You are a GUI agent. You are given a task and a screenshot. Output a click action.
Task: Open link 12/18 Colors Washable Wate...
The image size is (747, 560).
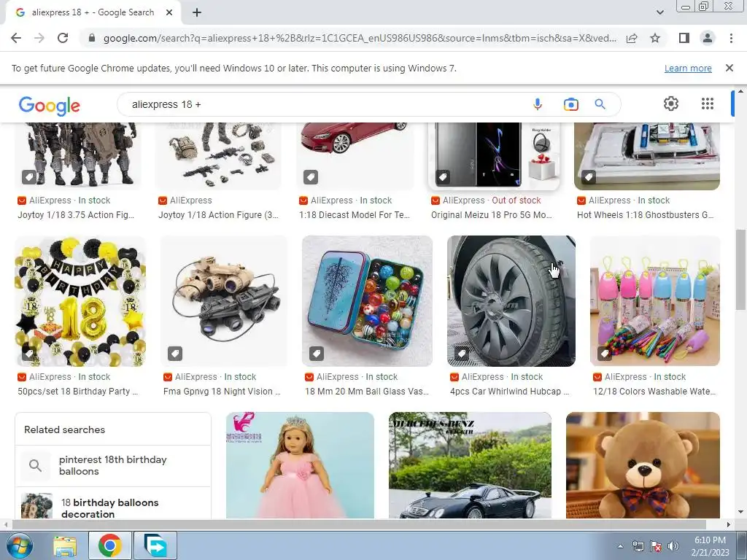click(x=654, y=392)
